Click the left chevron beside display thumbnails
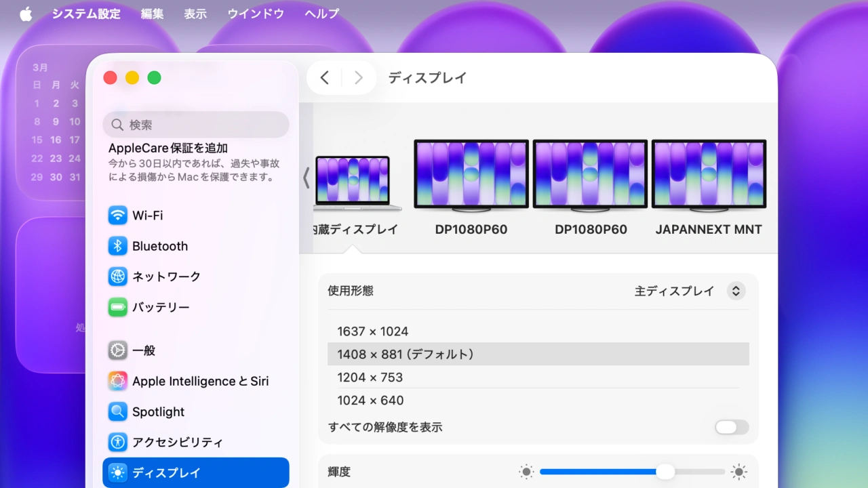868x488 pixels. 306,178
